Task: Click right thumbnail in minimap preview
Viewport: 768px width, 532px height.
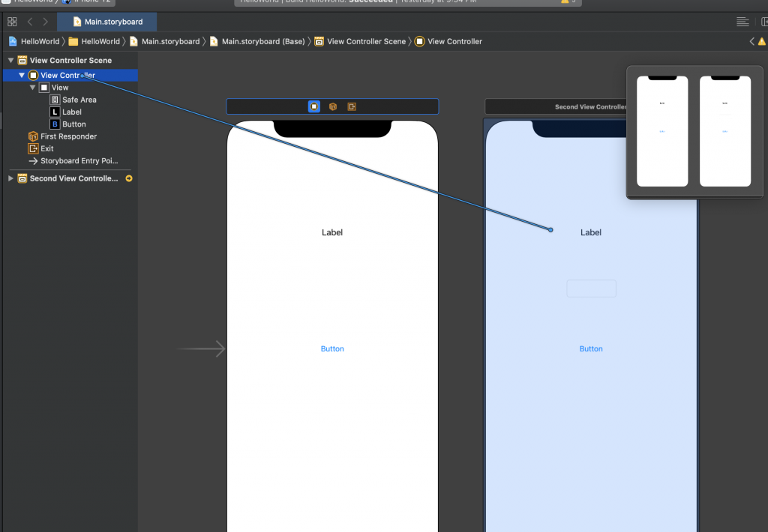Action: (725, 131)
